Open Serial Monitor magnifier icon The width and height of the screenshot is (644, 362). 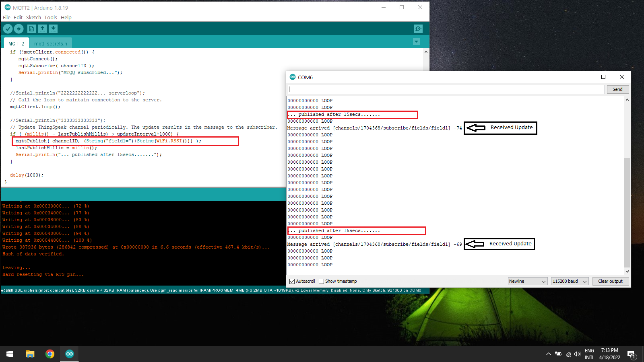(418, 29)
